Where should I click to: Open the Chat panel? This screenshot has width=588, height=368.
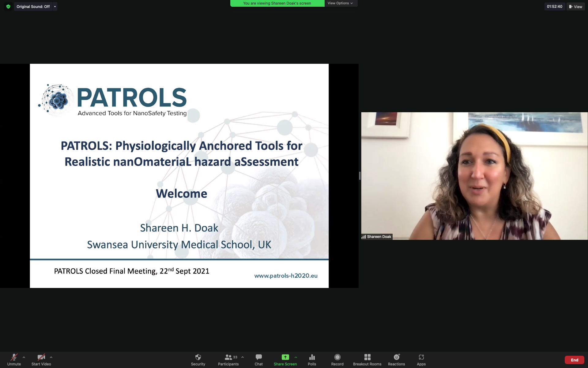click(x=258, y=360)
